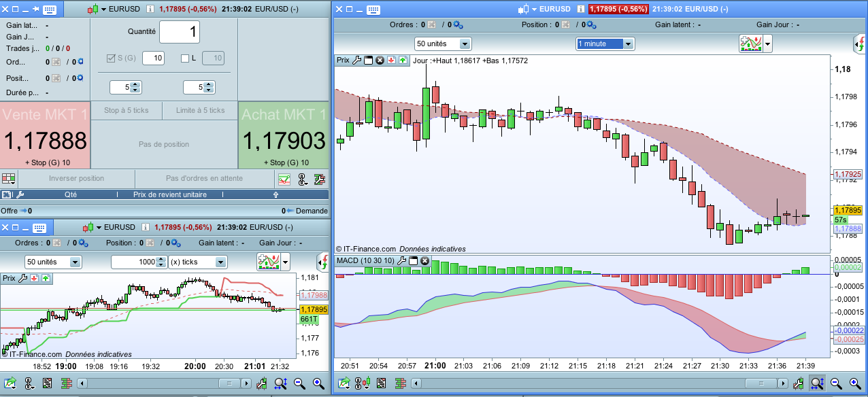Screen dimensions: 868x397
Task: Click Inverser position button
Action: pos(76,179)
